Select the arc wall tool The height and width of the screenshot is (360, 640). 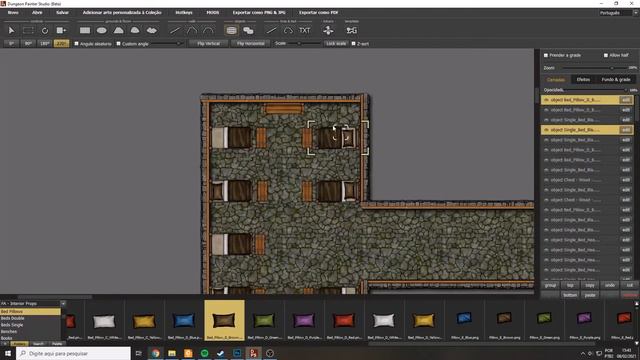pyautogui.click(x=208, y=31)
